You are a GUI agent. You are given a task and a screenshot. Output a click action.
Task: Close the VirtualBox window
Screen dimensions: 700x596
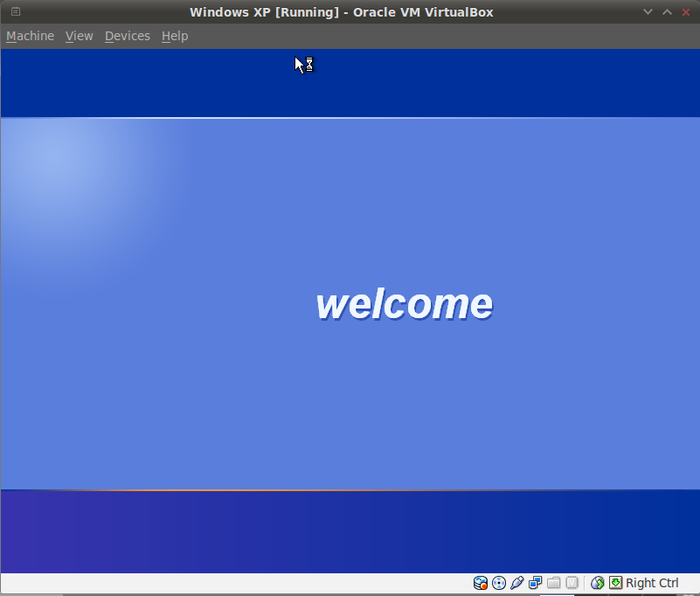coord(686,12)
